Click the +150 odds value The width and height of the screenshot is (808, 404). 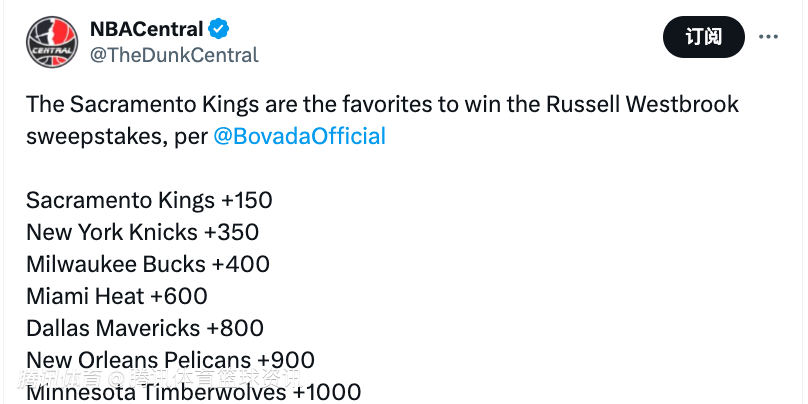[246, 200]
